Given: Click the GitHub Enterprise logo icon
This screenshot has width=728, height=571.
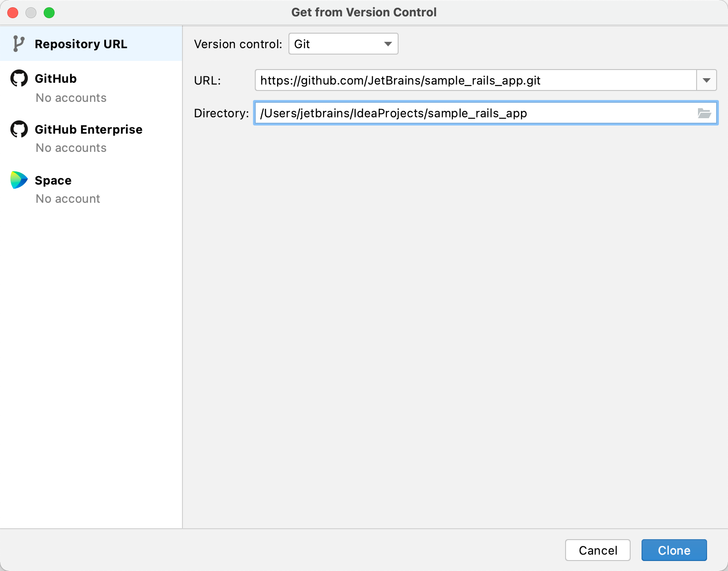Looking at the screenshot, I should coord(18,129).
